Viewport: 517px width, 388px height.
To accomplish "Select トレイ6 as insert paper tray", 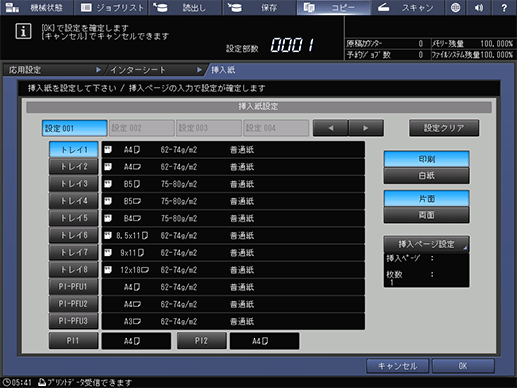I will pos(74,235).
